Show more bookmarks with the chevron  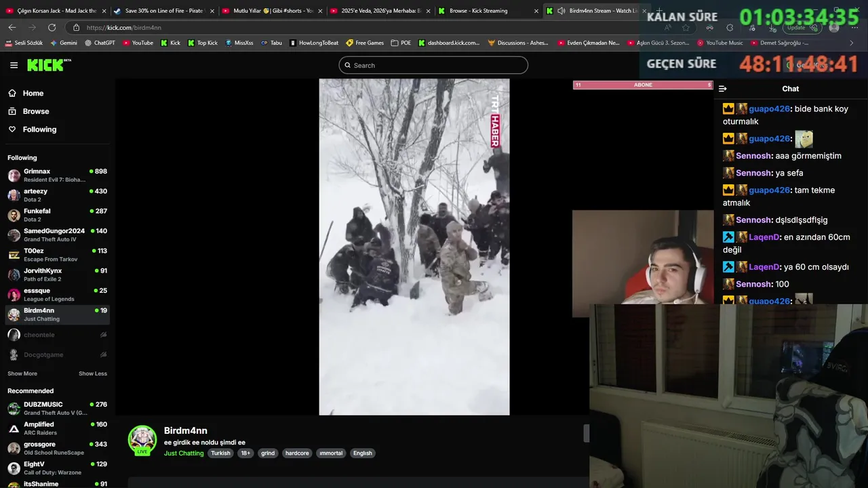pos(852,43)
